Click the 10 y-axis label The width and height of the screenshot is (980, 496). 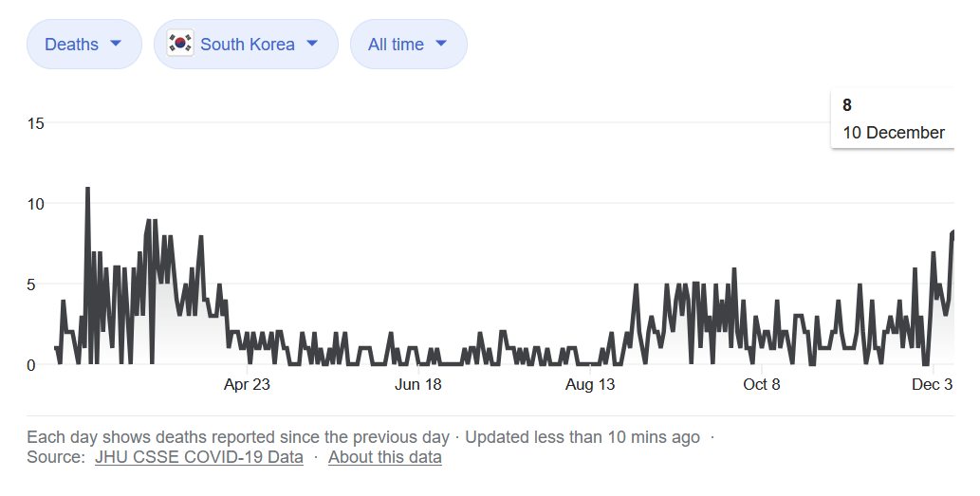(x=37, y=204)
